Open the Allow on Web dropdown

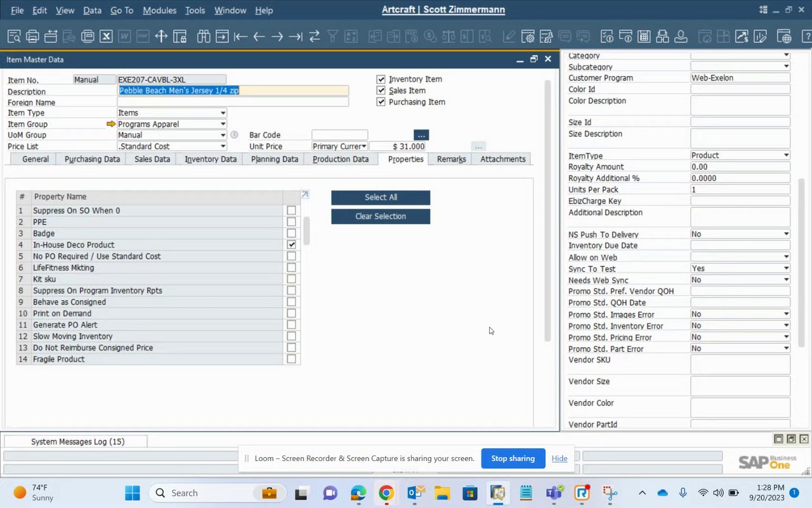click(x=787, y=257)
